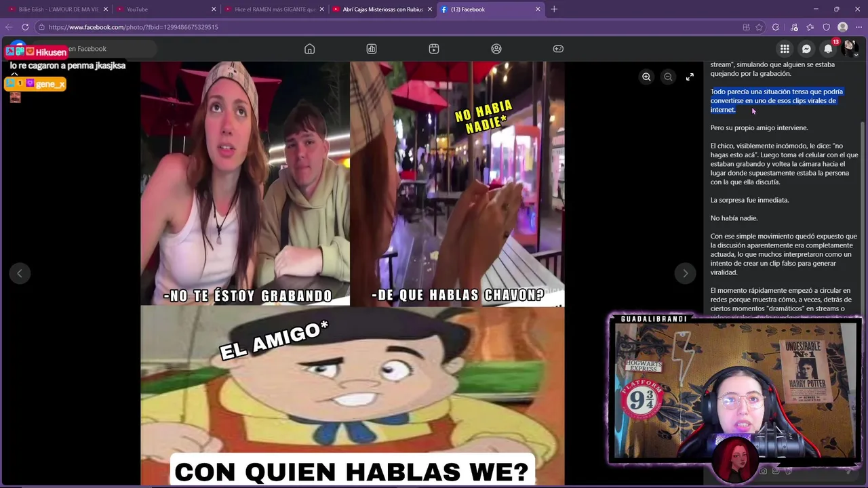Open the Facebook Reels video icon
This screenshot has width=868, height=488.
pos(434,49)
